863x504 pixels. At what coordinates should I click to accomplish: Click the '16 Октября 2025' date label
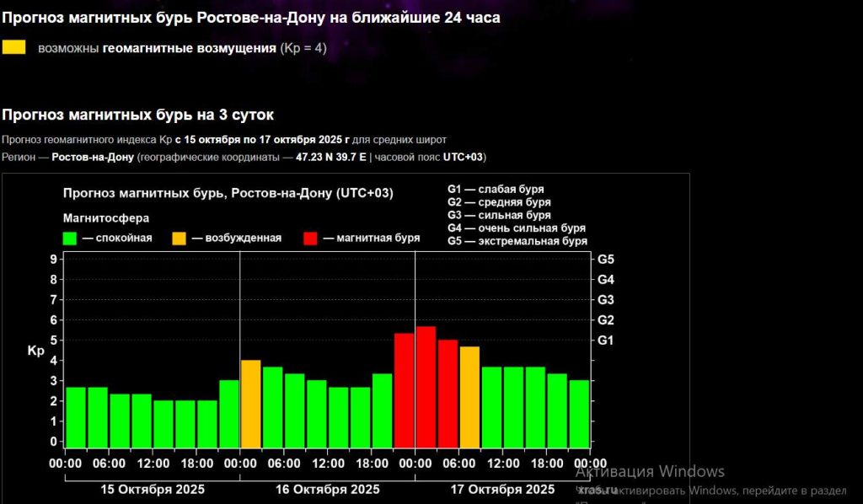pos(328,490)
